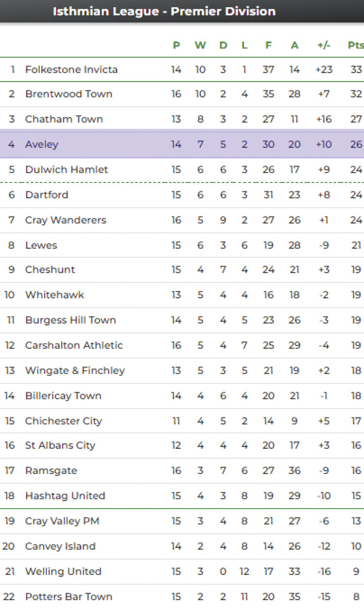The height and width of the screenshot is (610, 364).
Task: Click on Dartford in the standings
Action: 47,195
